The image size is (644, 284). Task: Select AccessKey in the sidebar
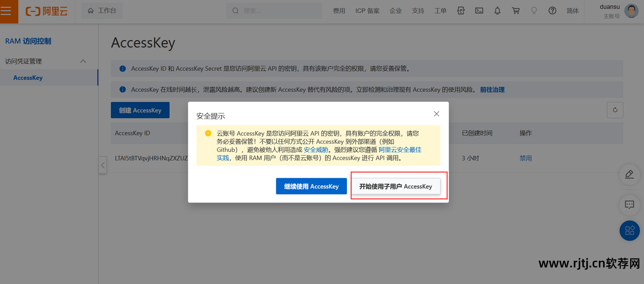click(x=49, y=77)
